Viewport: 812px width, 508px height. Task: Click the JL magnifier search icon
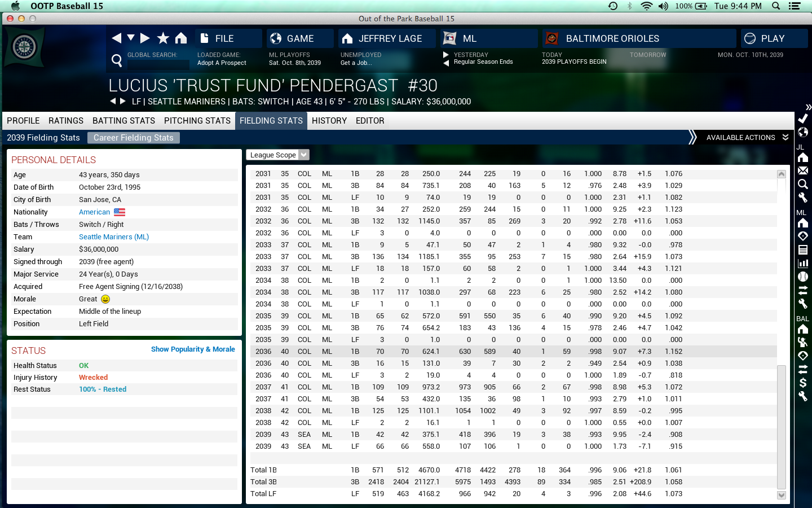(x=802, y=184)
